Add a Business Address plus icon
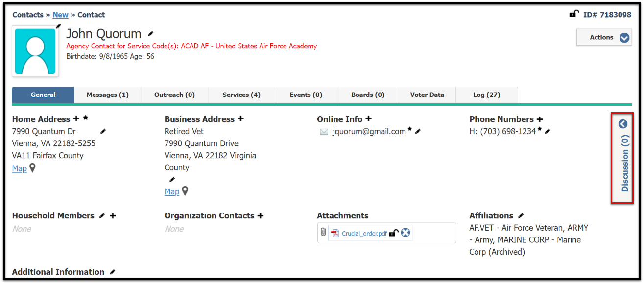 [240, 118]
